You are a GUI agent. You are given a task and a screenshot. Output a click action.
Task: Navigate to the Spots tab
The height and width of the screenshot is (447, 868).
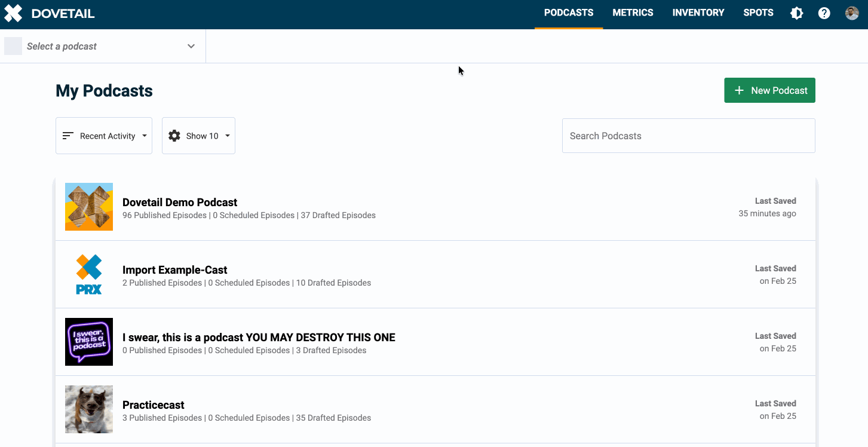[x=758, y=13]
